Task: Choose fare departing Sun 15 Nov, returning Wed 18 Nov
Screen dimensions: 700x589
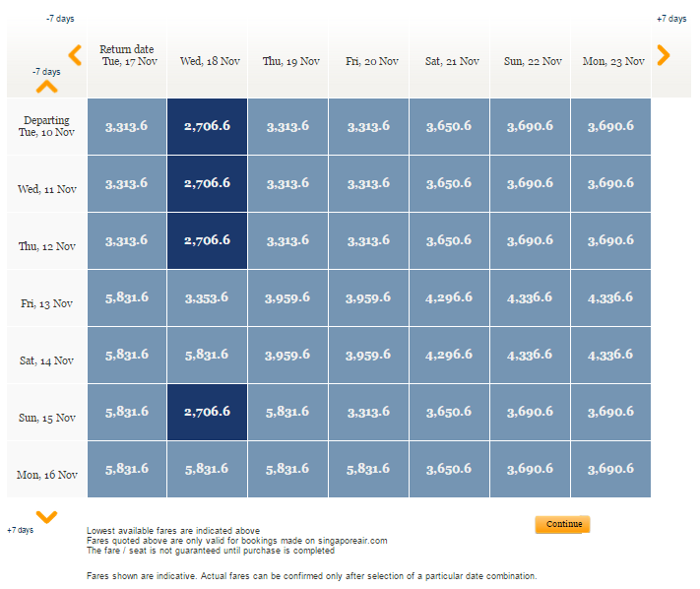Action: click(x=207, y=412)
